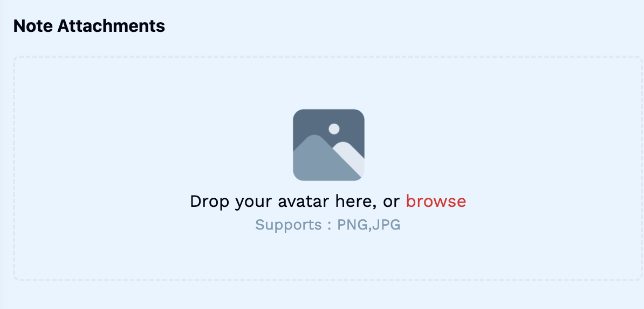
Task: Select the Note Attachments heading
Action: (89, 26)
